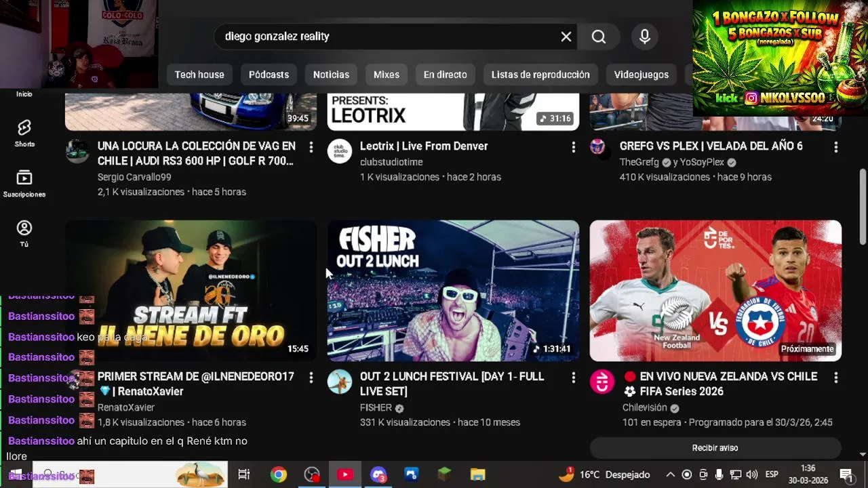Image resolution: width=868 pixels, height=488 pixels.
Task: Open the Tú profile section
Action: pyautogui.click(x=24, y=234)
